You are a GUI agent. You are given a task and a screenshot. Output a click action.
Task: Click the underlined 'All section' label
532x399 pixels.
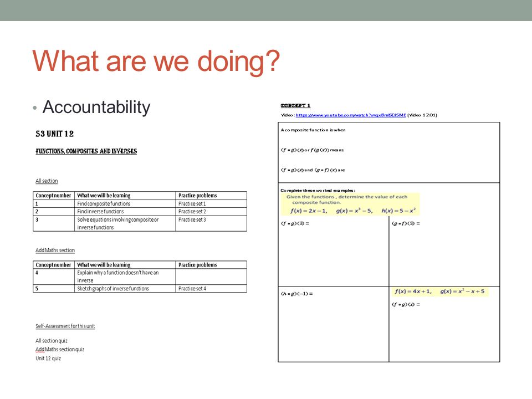coord(47,181)
